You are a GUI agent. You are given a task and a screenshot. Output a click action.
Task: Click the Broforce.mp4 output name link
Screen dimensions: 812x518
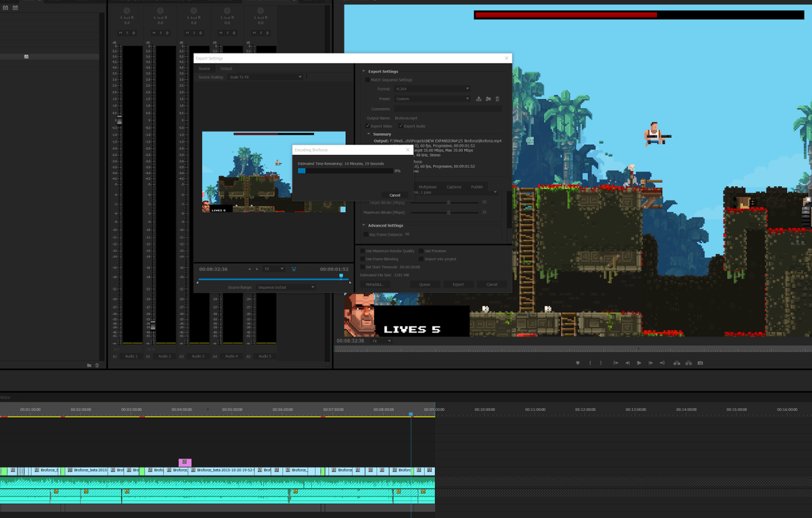click(x=407, y=118)
